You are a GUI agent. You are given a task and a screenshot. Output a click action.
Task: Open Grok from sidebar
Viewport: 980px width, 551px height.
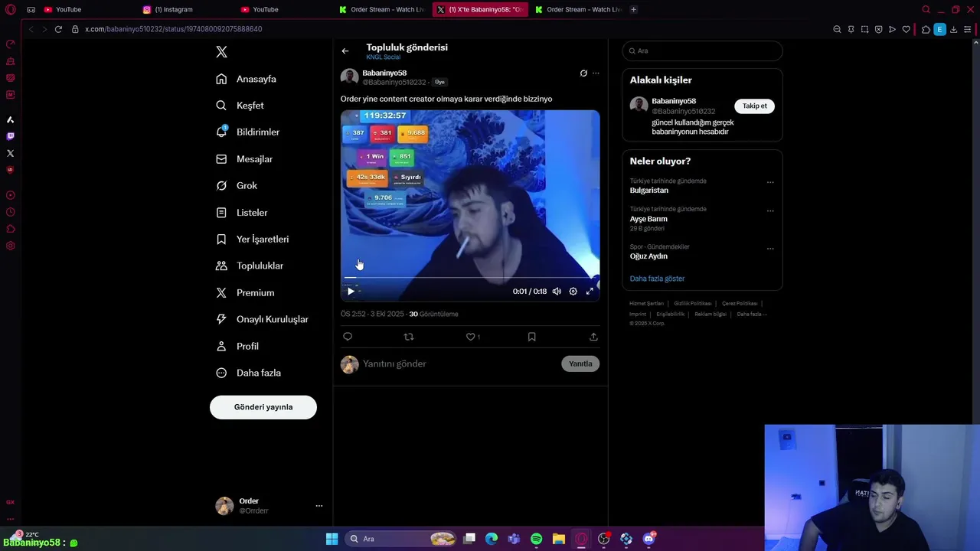237,185
